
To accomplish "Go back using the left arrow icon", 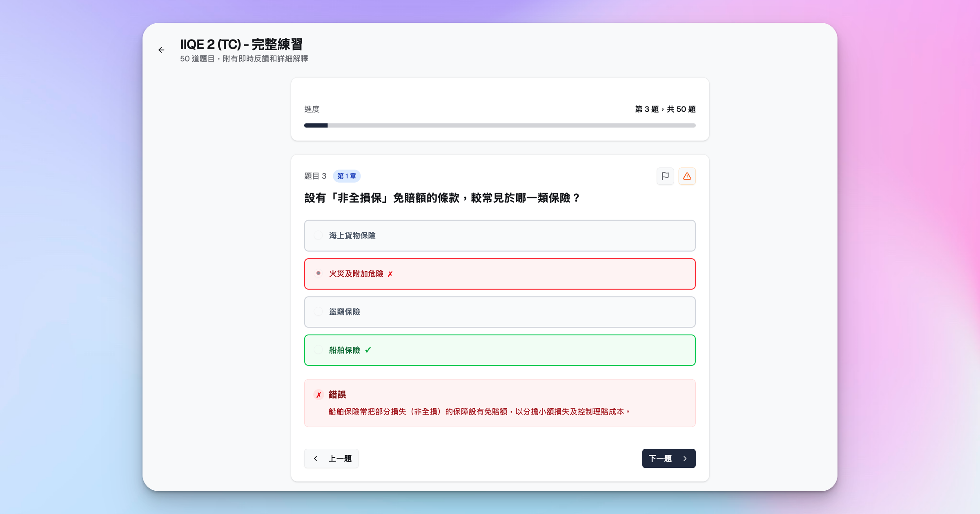I will tap(161, 50).
